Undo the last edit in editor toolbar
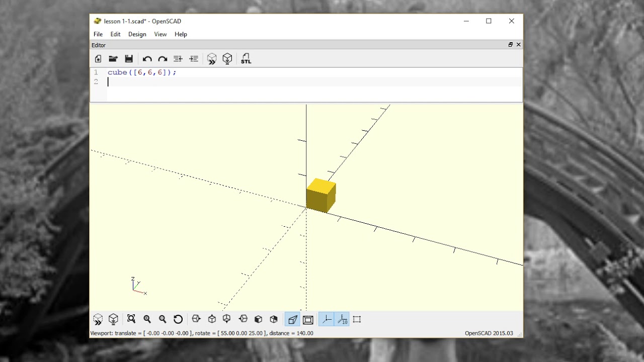This screenshot has height=362, width=644. (x=147, y=59)
